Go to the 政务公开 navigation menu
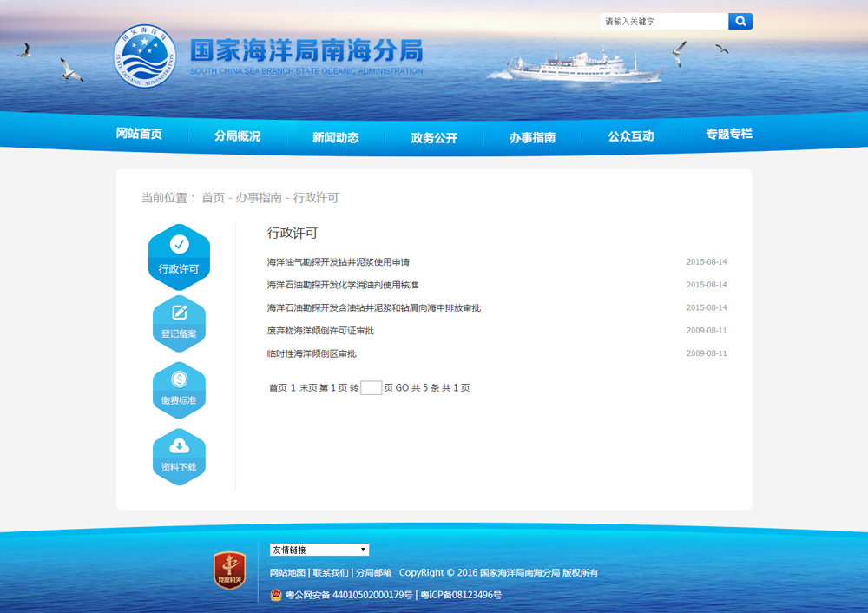868x613 pixels. (434, 137)
